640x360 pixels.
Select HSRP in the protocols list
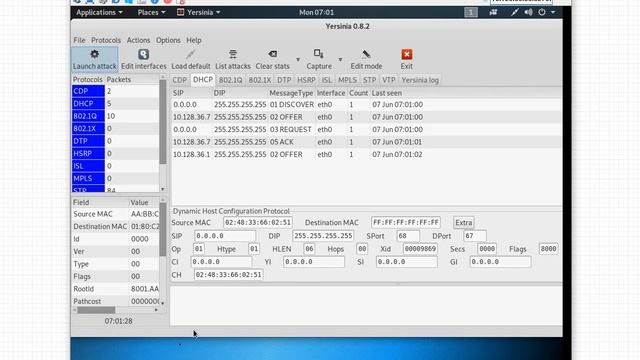pyautogui.click(x=88, y=153)
